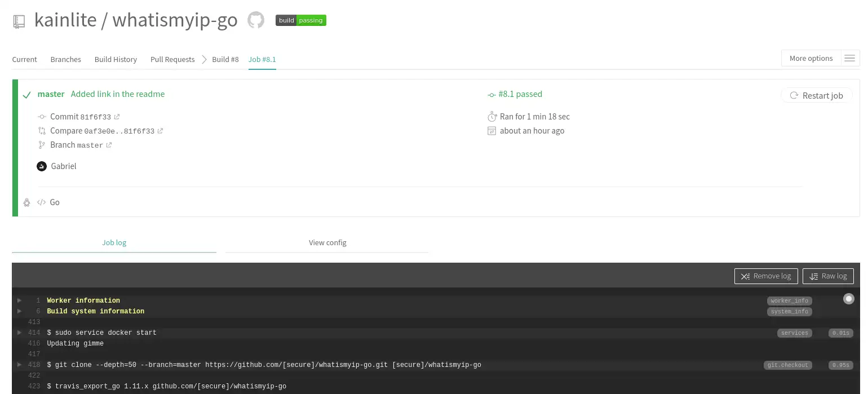Select the Job #8.1 tab
The image size is (868, 394).
(262, 59)
